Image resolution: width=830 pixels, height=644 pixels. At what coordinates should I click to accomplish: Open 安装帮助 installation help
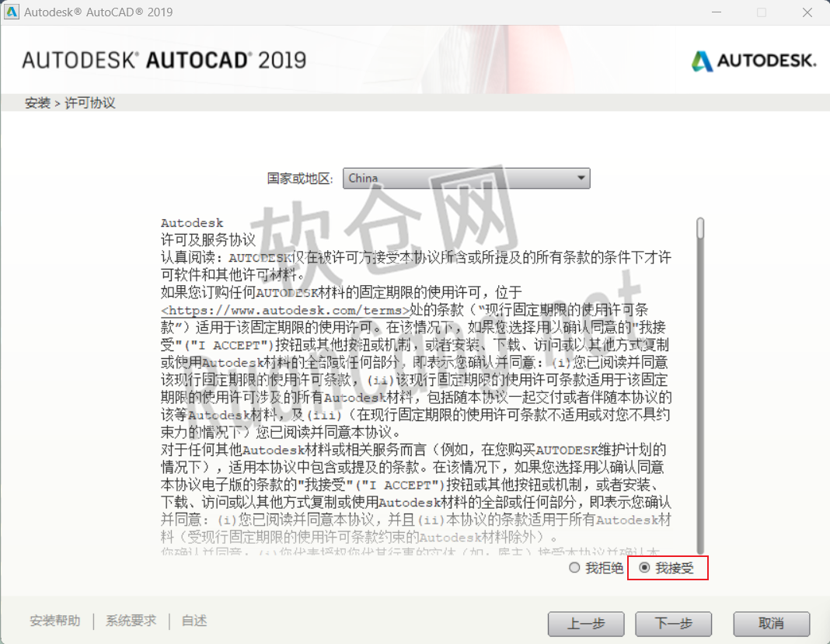click(54, 621)
